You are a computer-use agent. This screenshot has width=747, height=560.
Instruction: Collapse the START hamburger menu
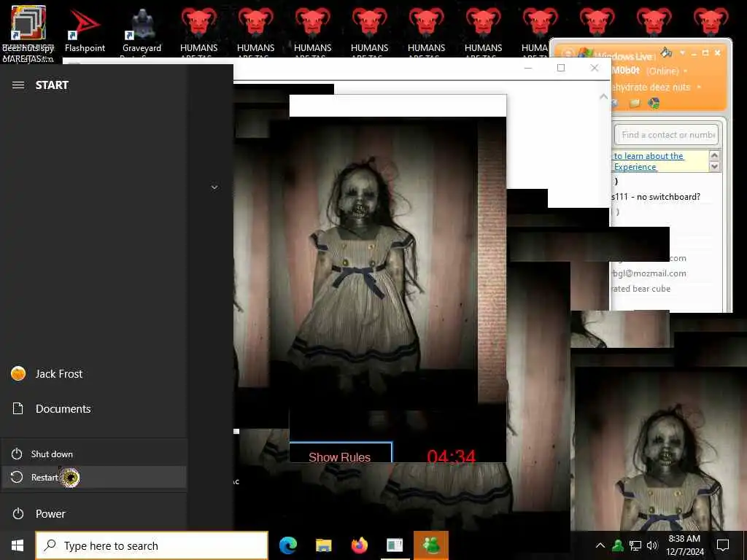18,85
